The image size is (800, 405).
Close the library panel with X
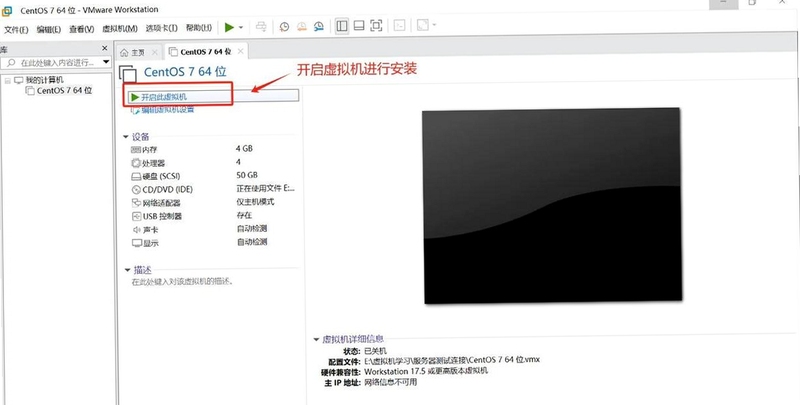pyautogui.click(x=105, y=48)
